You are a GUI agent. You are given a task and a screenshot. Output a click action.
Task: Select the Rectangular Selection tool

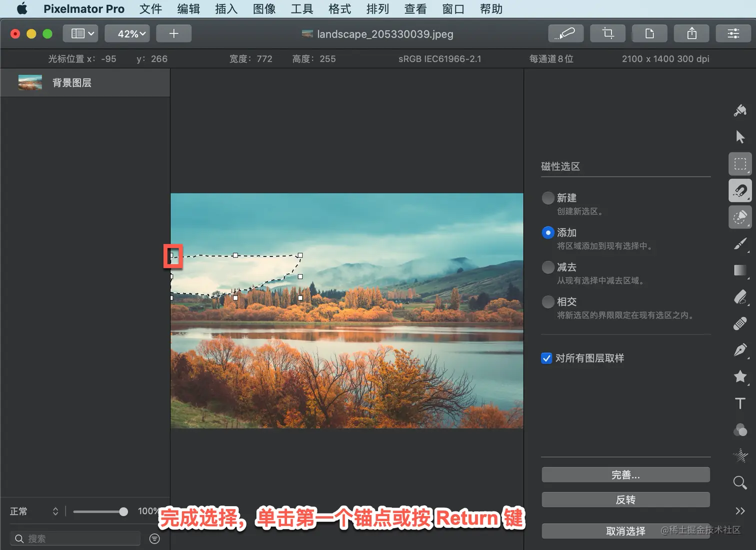coord(740,164)
